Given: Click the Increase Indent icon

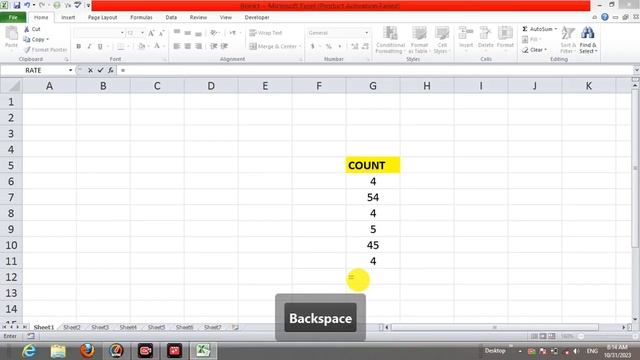Looking at the screenshot, I should [x=224, y=46].
